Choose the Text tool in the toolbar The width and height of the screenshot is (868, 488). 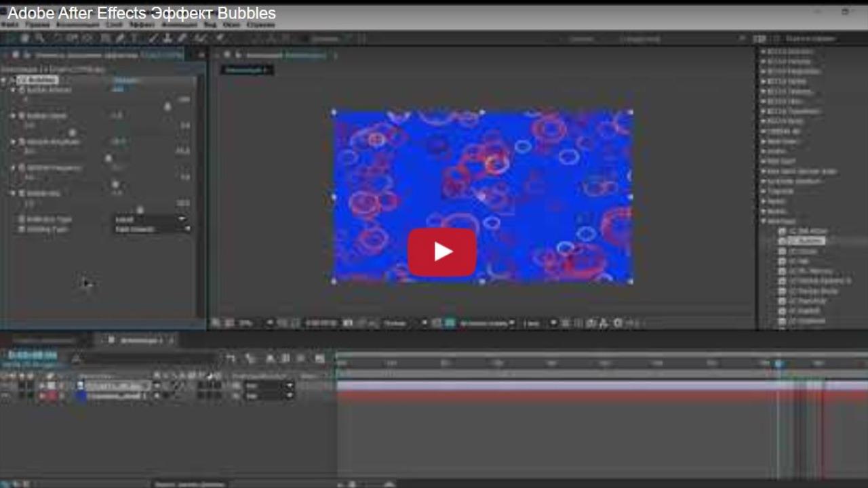[x=134, y=38]
